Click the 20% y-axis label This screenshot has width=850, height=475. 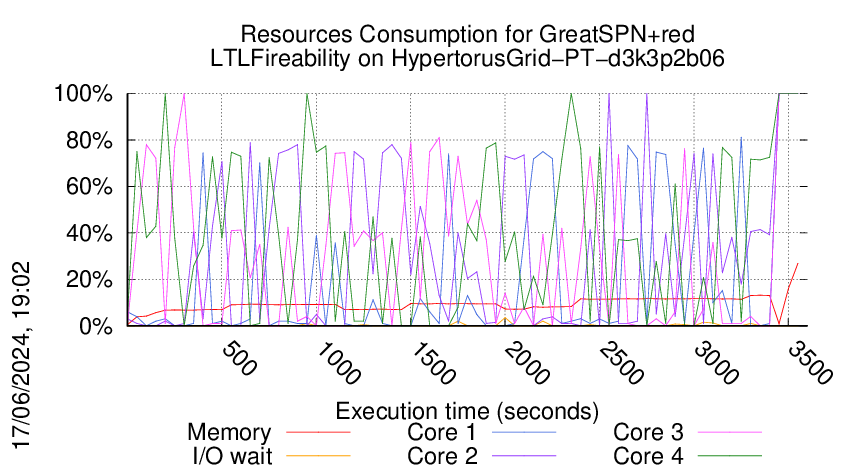[89, 280]
